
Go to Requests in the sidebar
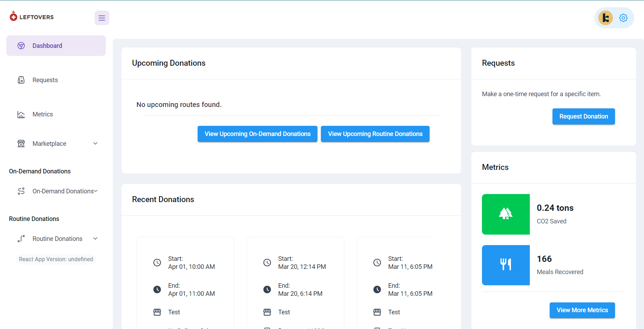(56, 80)
